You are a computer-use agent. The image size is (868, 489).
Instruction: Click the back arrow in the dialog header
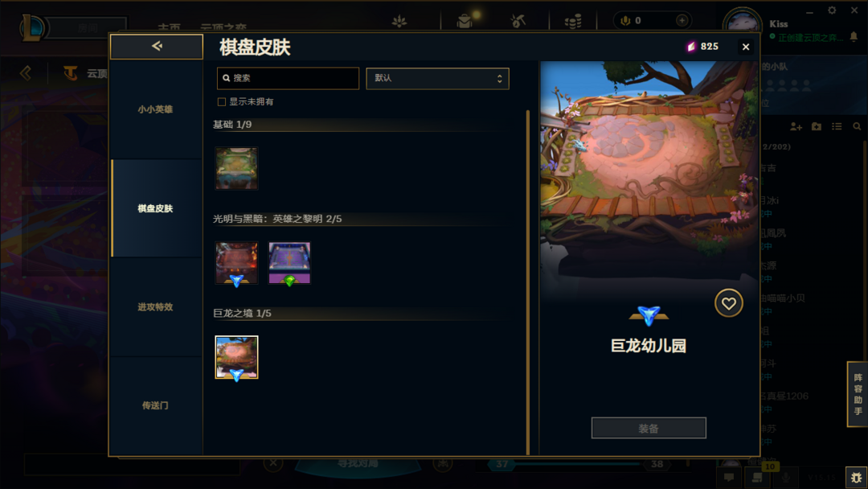click(x=157, y=47)
